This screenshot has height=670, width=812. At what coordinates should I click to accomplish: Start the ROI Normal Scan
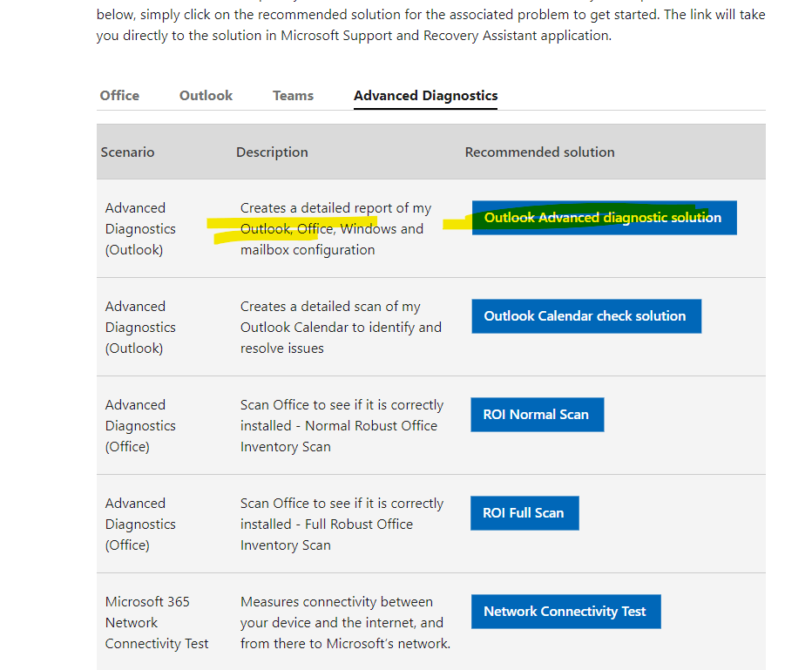pyautogui.click(x=537, y=414)
